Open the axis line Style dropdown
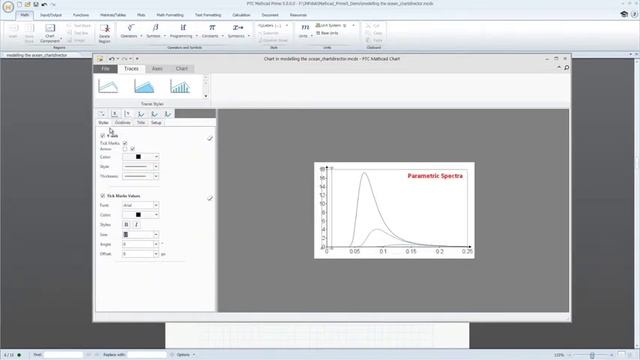The width and height of the screenshot is (640, 360). click(x=140, y=167)
